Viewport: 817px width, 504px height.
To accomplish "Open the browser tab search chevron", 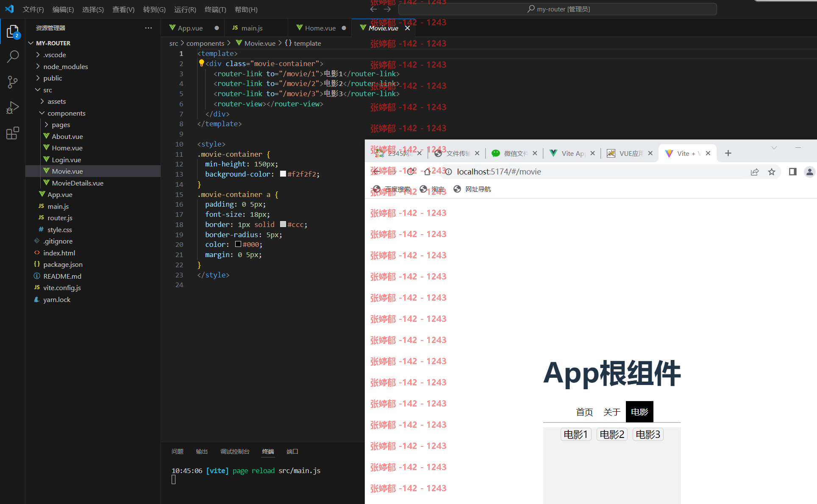I will (774, 148).
